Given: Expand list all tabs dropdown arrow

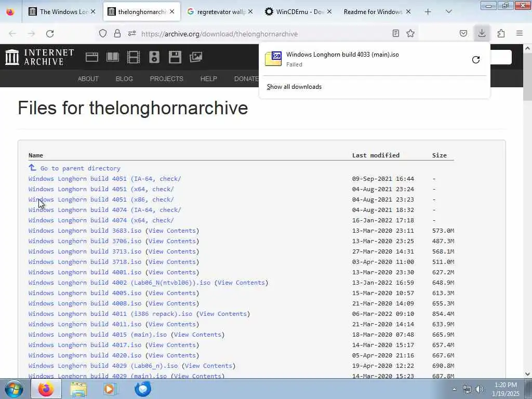Looking at the screenshot, I should click(x=448, y=11).
